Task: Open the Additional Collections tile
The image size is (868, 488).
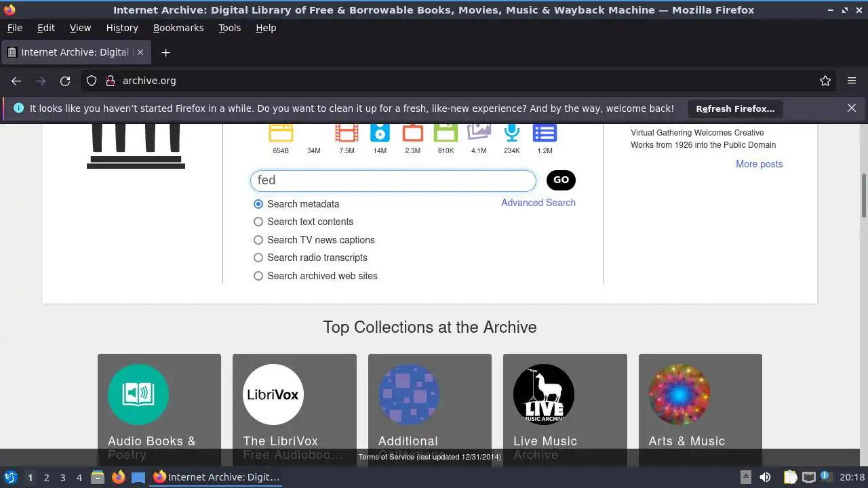Action: [430, 409]
